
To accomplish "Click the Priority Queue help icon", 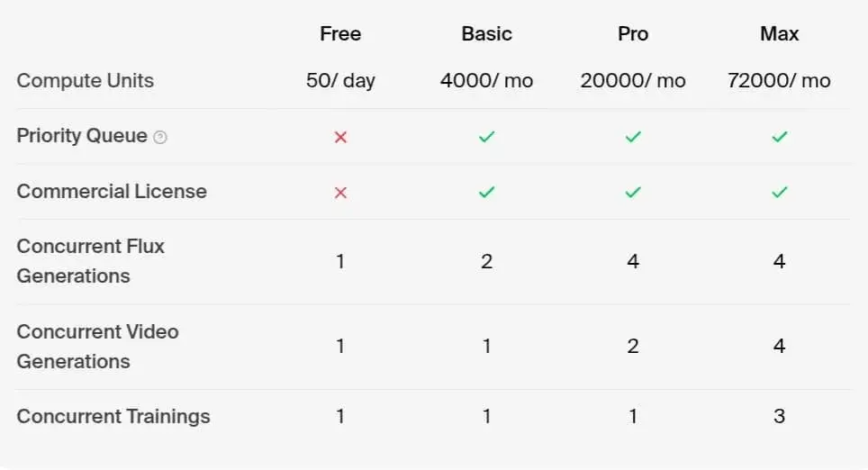I will (x=160, y=137).
